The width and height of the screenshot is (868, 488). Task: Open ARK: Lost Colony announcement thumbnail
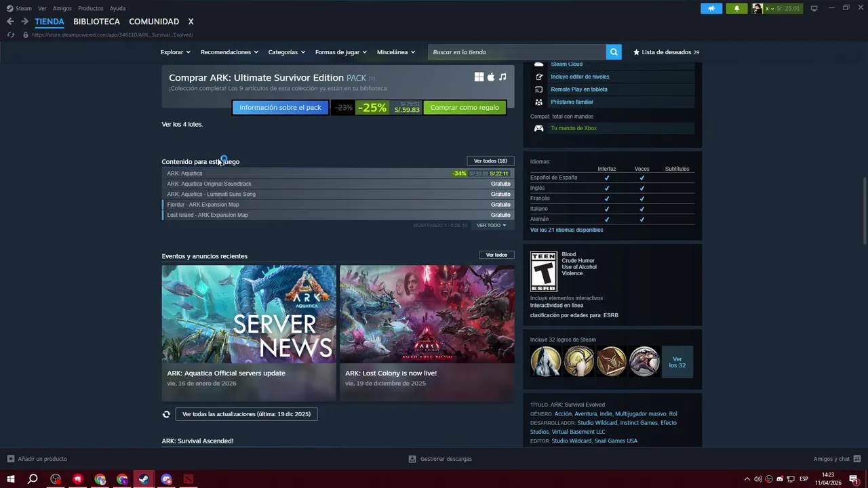coord(427,314)
